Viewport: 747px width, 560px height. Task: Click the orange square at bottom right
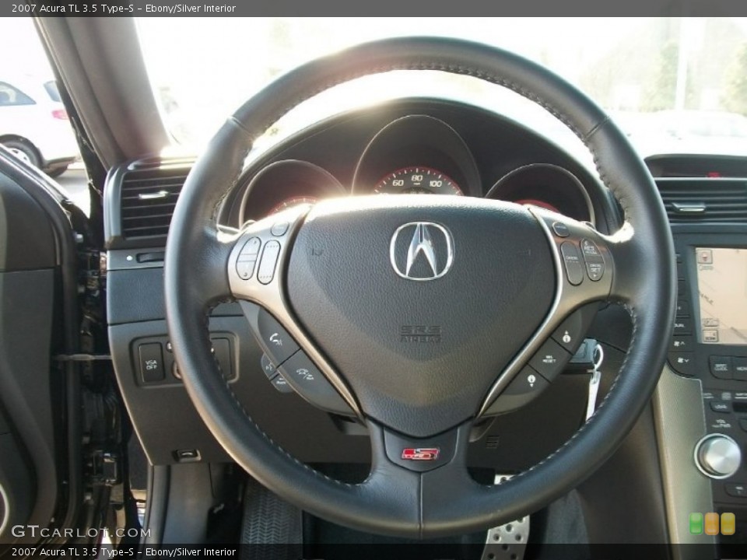(x=712, y=523)
